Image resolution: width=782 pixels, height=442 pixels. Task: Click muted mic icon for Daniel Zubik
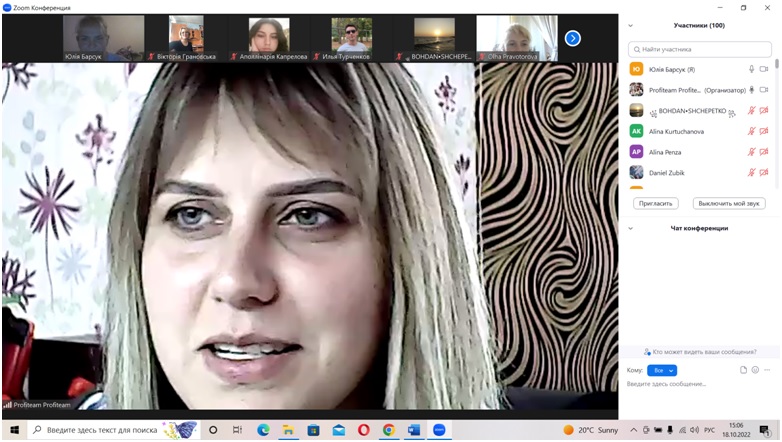[751, 173]
